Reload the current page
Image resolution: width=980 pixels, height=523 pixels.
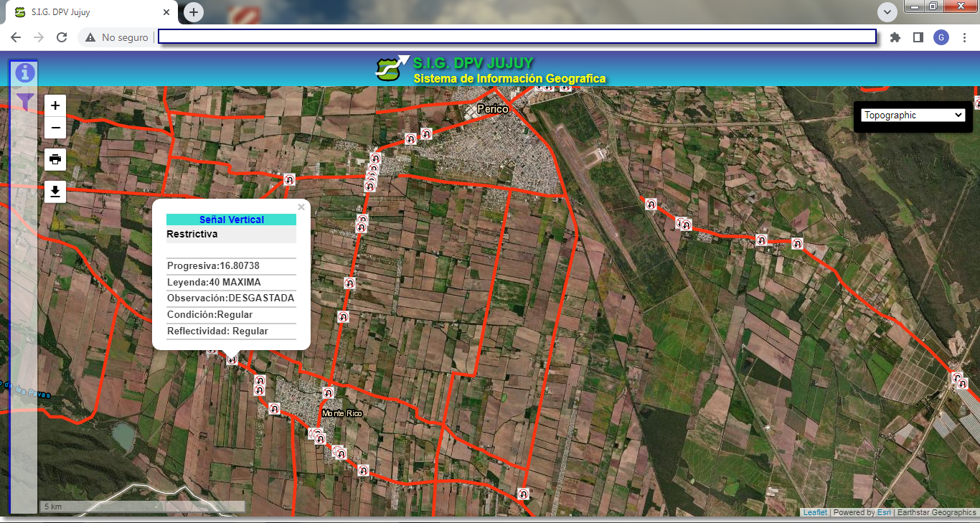point(62,37)
